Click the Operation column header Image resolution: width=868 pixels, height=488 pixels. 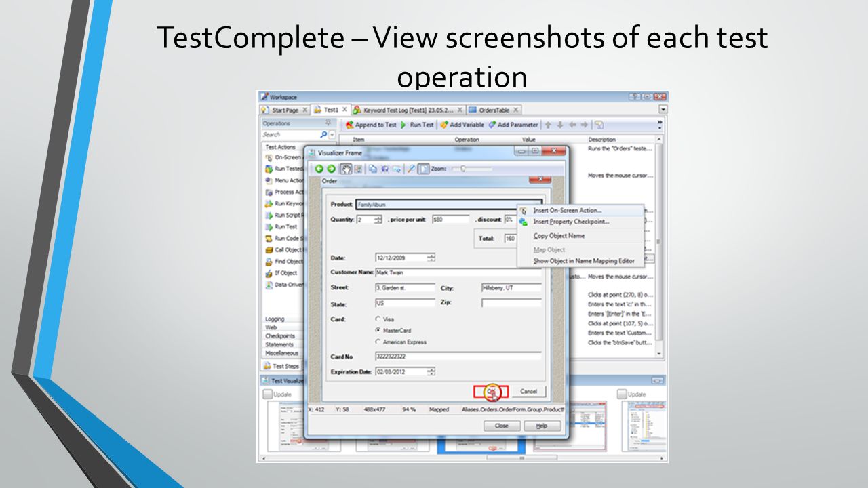(x=467, y=140)
